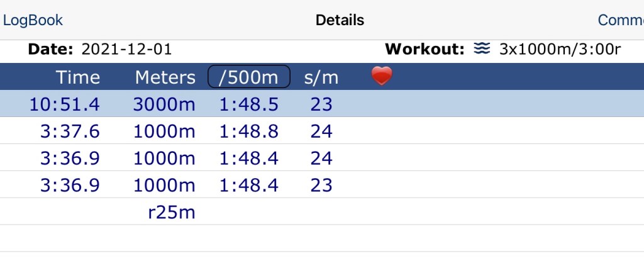
Task: Click the waves workout type icon
Action: [482, 49]
